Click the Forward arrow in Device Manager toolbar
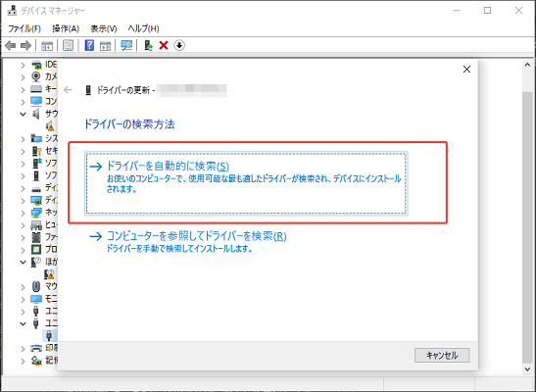 pyautogui.click(x=26, y=45)
